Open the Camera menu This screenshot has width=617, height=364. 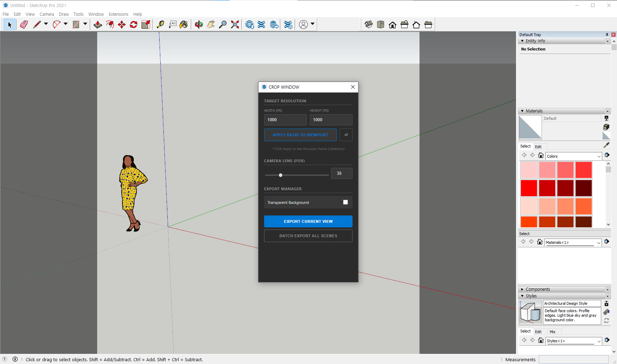coord(47,14)
